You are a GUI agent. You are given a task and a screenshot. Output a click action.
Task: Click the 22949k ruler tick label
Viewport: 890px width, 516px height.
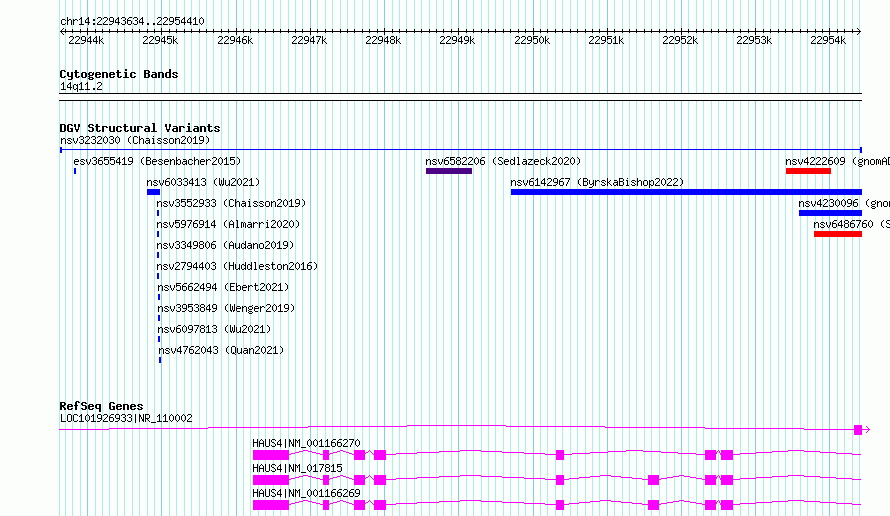[457, 40]
